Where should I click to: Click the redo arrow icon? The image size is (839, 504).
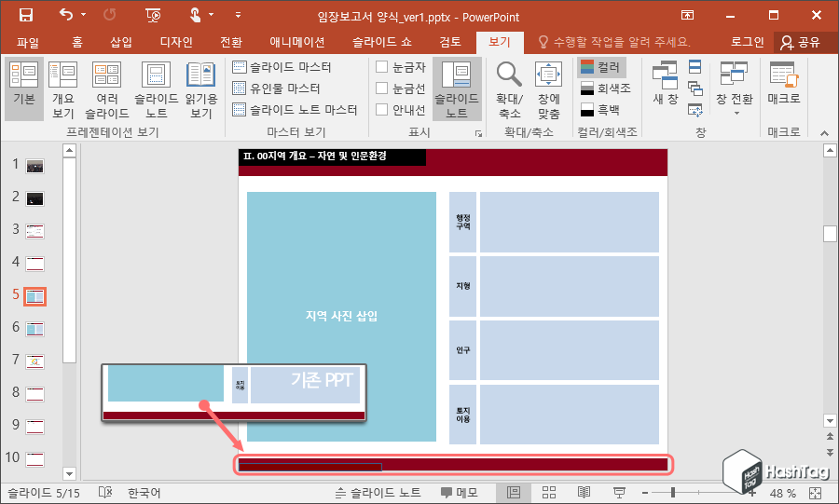coord(110,15)
